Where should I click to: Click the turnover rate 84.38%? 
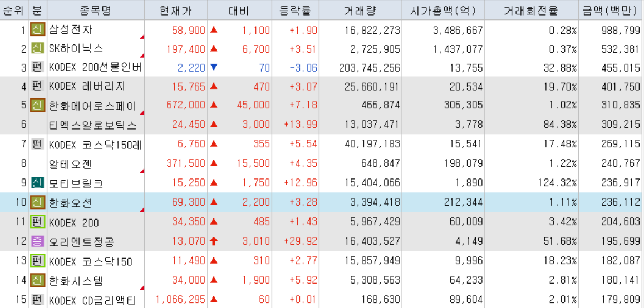559,125
